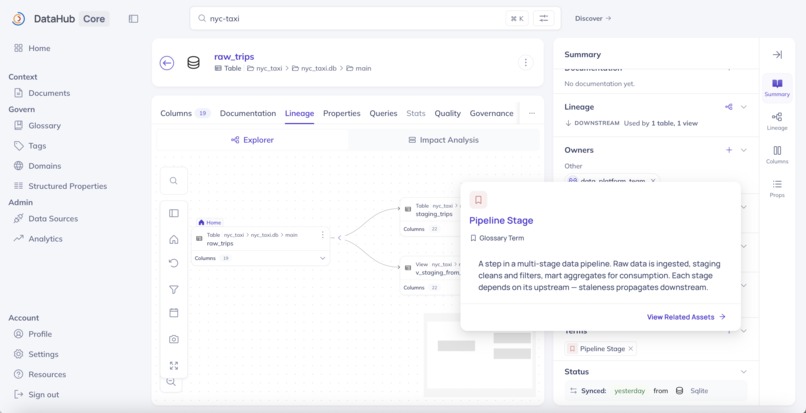Image resolution: width=806 pixels, height=413 pixels.
Task: Click the lineage graph search icon
Action: (174, 181)
